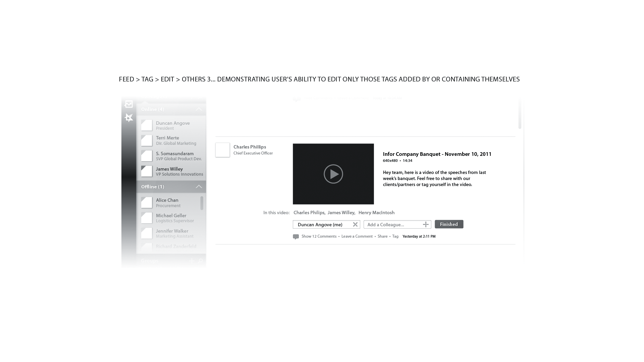Image resolution: width=644 pixels, height=362 pixels.
Task: Add a new group with the plus icon
Action: click(x=192, y=261)
